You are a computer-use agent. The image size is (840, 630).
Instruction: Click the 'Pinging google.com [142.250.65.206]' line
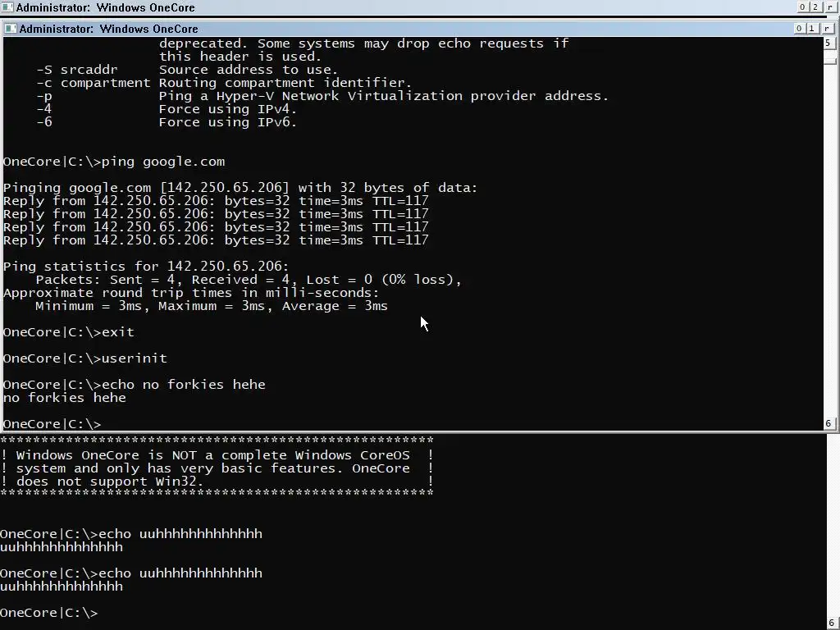240,188
